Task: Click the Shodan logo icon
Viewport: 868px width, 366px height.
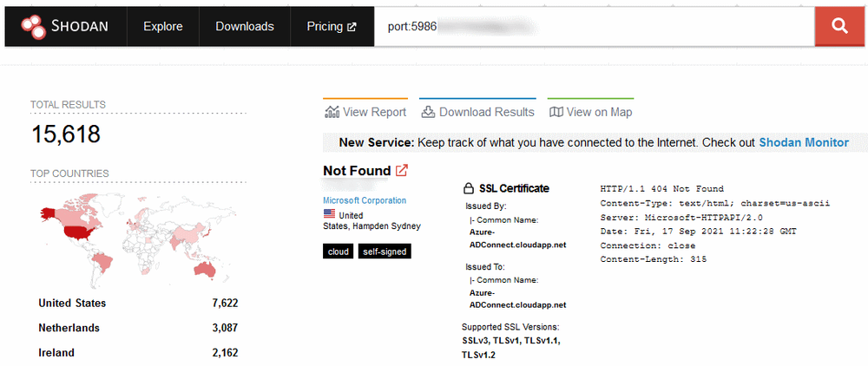Action: [x=34, y=27]
